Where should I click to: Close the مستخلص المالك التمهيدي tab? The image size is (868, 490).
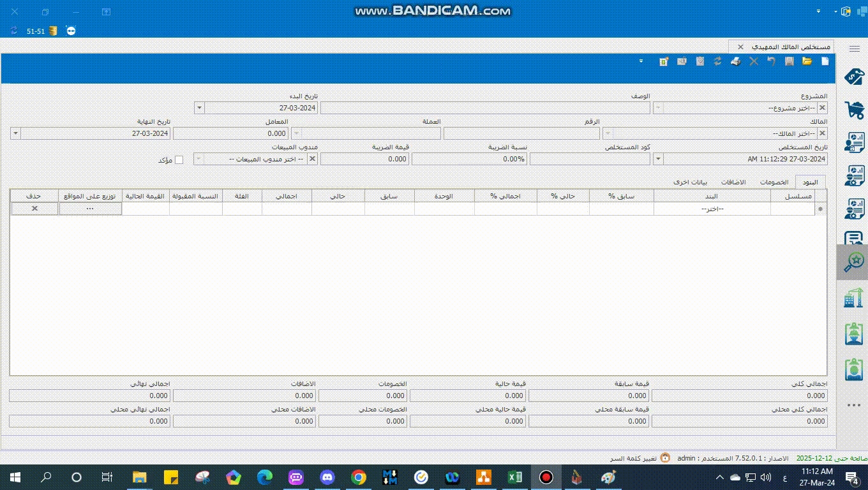click(740, 47)
